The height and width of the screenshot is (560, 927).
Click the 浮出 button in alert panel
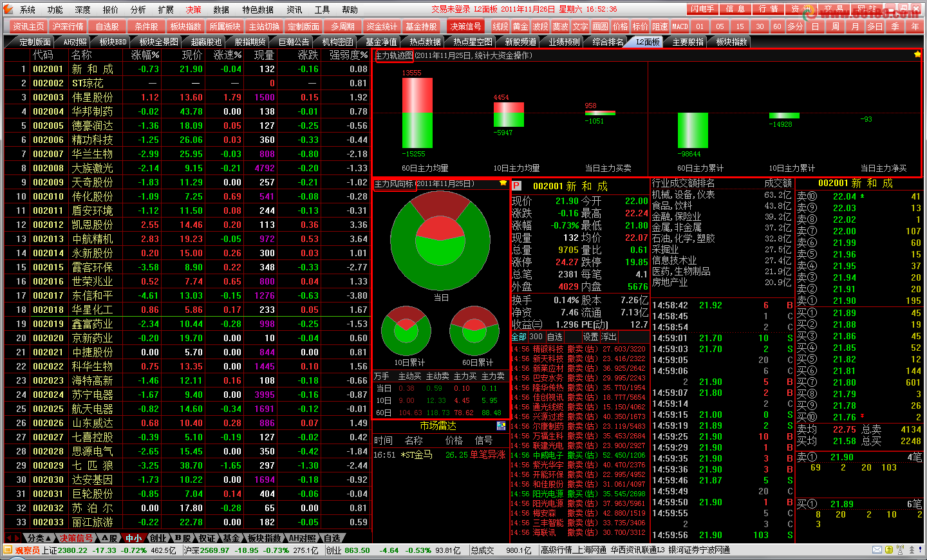[608, 337]
